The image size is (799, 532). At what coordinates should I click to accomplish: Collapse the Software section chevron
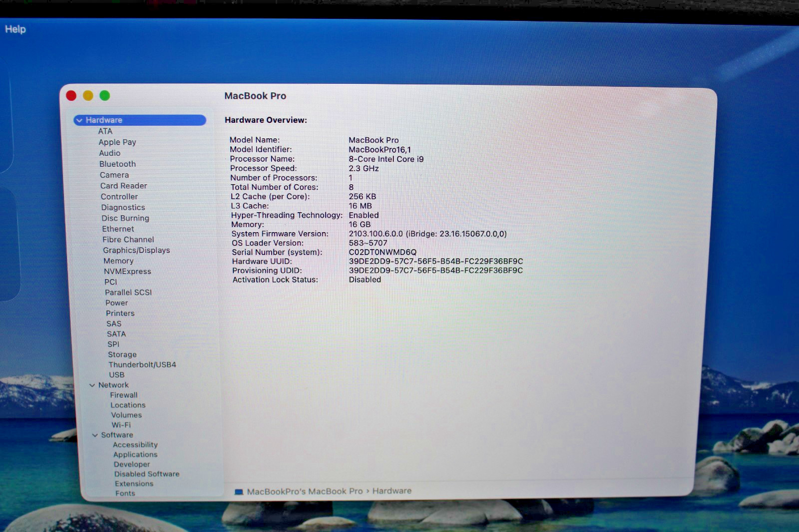click(95, 435)
